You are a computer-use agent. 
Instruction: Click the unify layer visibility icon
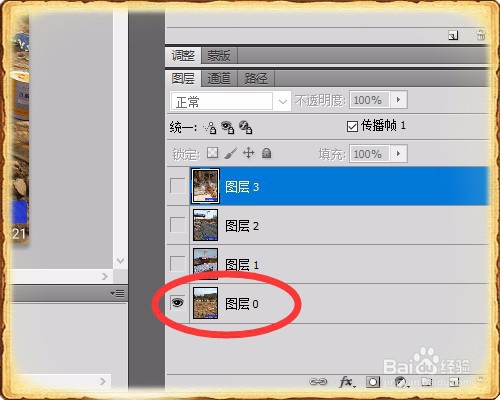(228, 127)
